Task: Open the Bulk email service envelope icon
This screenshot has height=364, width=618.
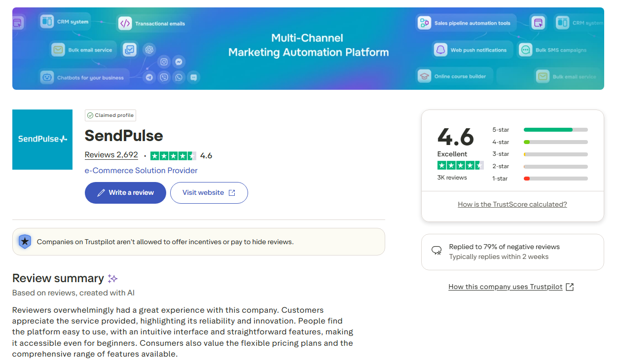Action: (x=59, y=49)
